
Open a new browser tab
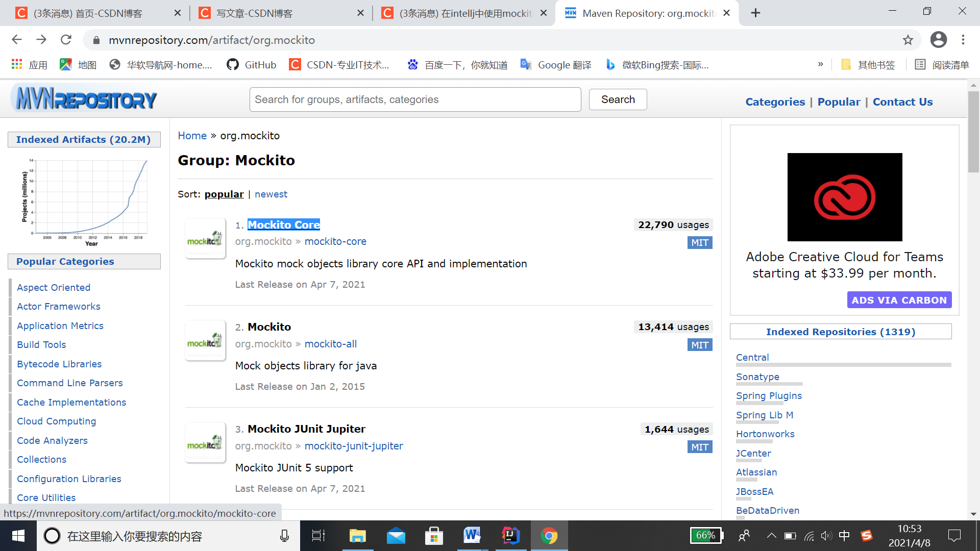pos(755,13)
